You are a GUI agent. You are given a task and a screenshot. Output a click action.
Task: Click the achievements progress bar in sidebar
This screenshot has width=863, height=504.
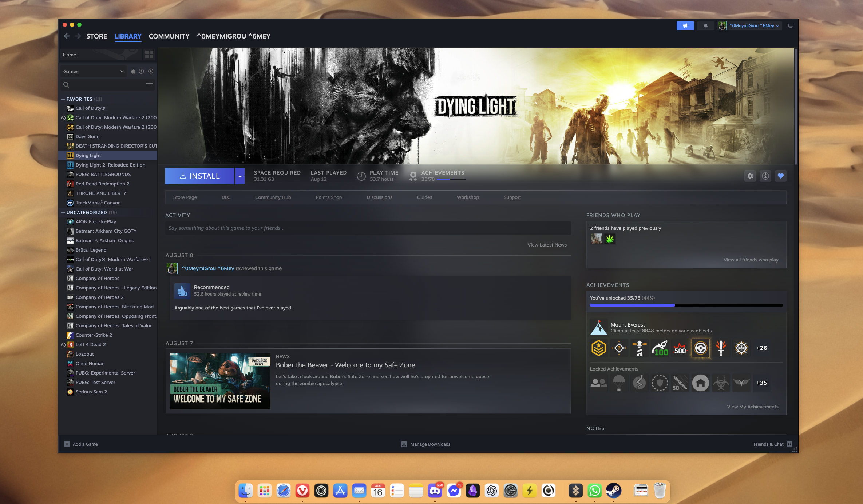[x=686, y=305]
